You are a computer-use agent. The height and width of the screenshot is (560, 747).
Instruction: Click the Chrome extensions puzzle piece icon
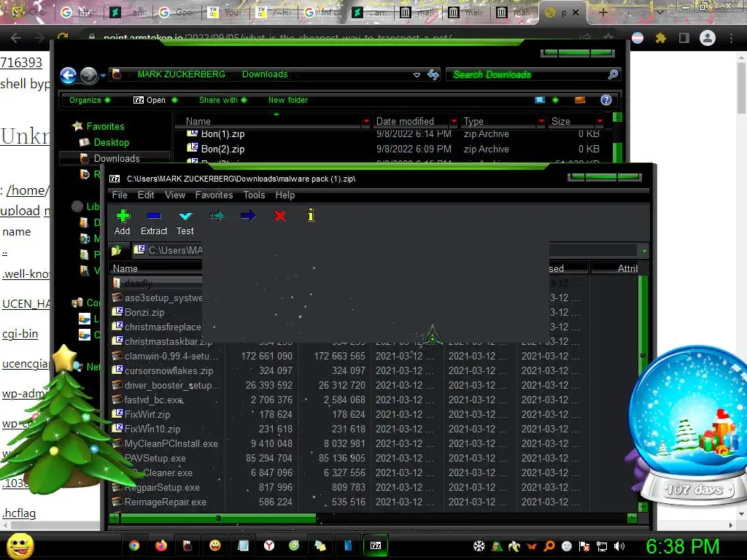pyautogui.click(x=660, y=38)
